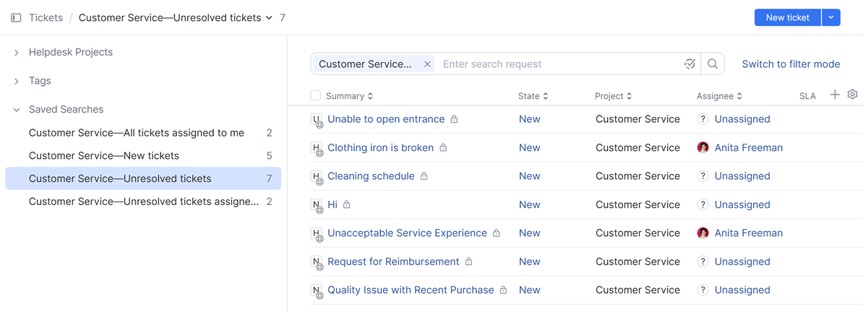Remove the Customer Service search tag

pos(427,64)
